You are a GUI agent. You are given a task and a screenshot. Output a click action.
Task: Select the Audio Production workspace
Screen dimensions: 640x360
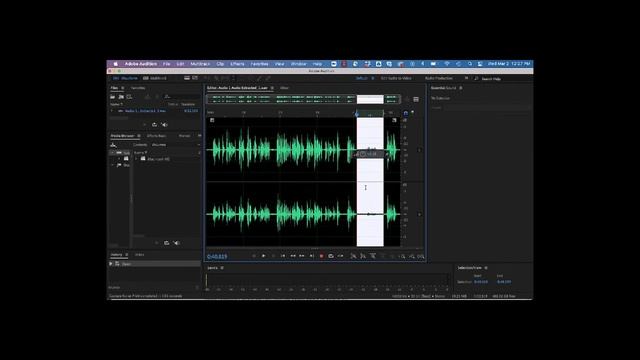coord(439,78)
